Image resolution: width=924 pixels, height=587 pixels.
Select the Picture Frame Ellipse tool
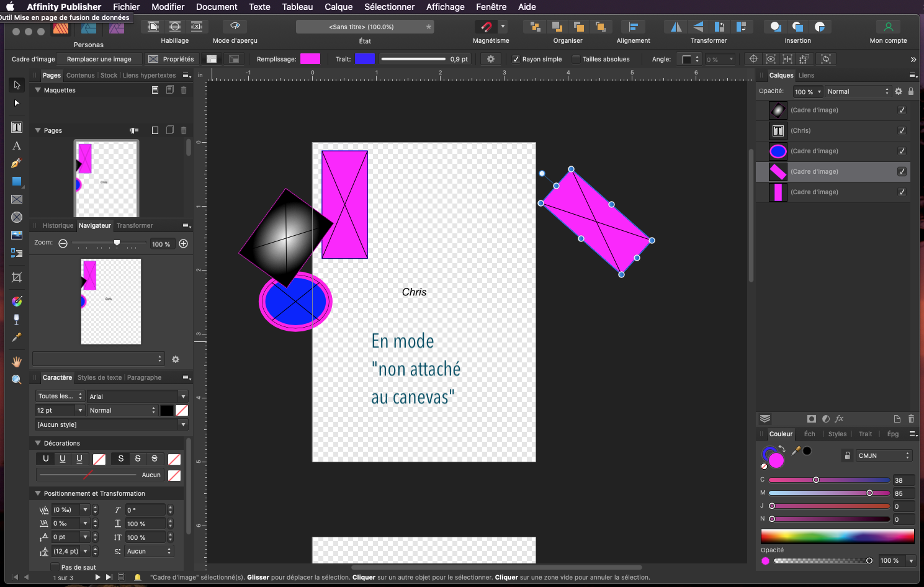[x=17, y=217]
